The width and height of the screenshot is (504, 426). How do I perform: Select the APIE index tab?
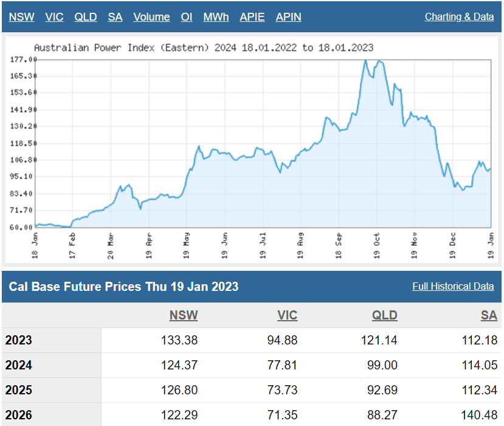(252, 17)
